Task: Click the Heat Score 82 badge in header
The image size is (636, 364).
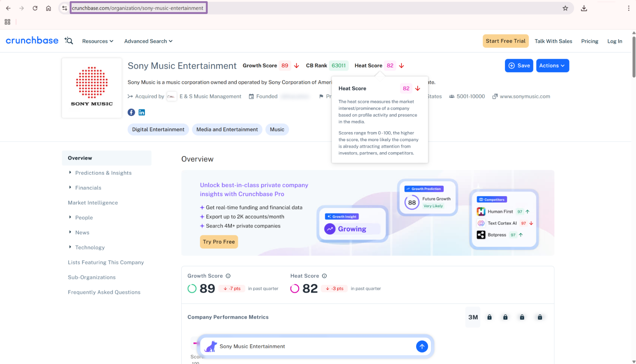Action: click(x=390, y=65)
